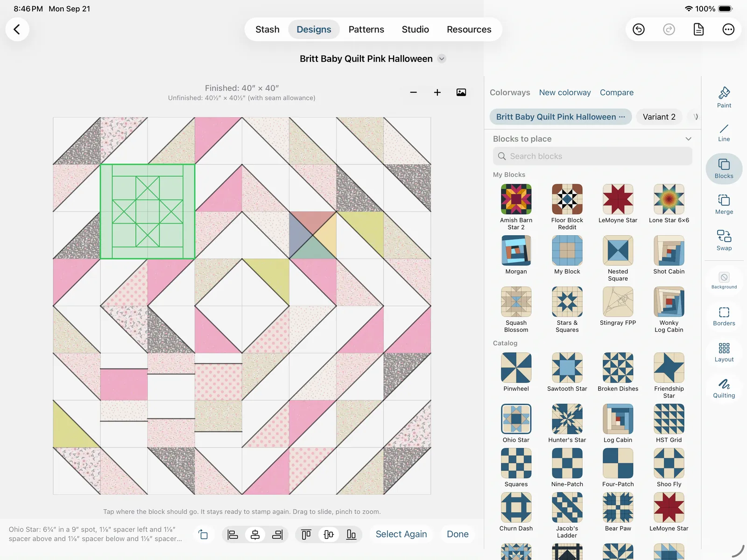
Task: Open the Borders tool
Action: coord(724,316)
